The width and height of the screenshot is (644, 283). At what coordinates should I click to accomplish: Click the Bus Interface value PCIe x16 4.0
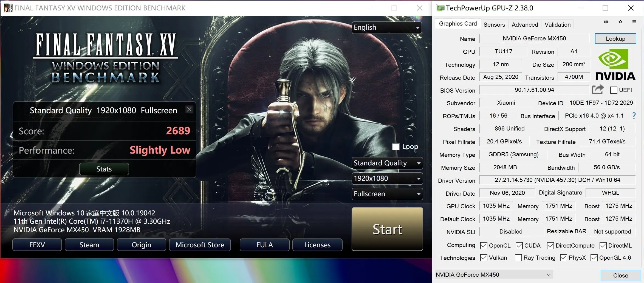point(594,116)
